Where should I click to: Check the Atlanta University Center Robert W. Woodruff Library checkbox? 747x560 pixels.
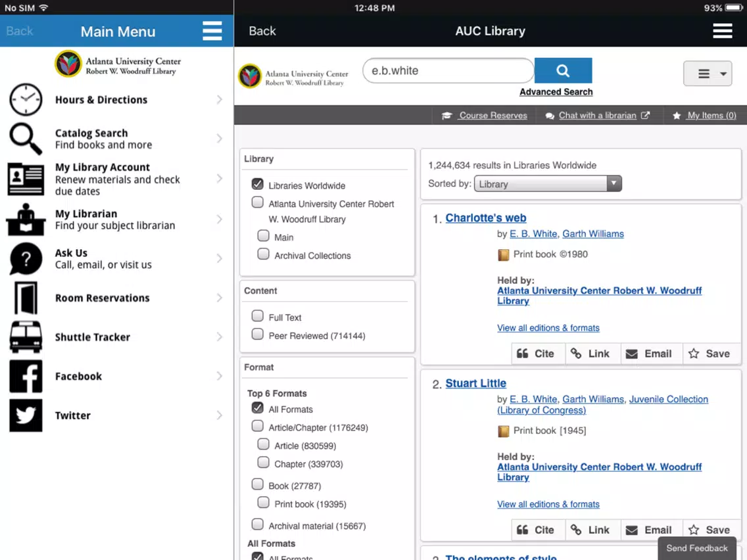coord(257,202)
